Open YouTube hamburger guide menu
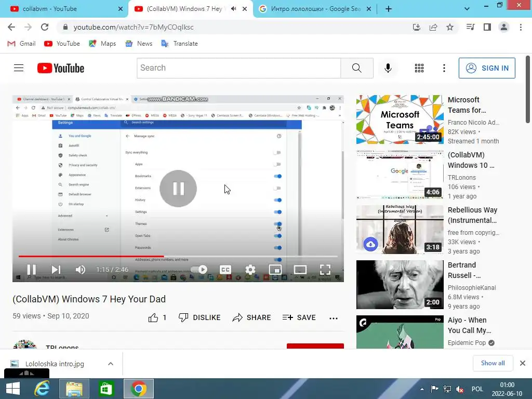 19,68
